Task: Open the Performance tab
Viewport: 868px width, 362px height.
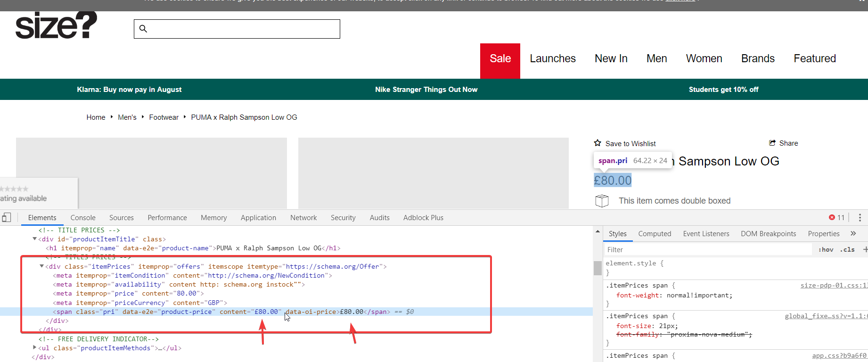Action: [167, 217]
